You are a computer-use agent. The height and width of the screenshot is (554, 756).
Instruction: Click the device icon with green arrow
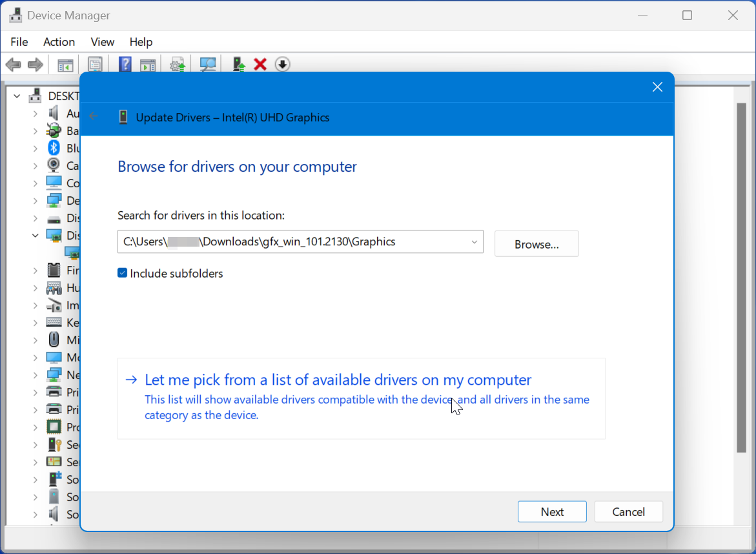coord(239,64)
